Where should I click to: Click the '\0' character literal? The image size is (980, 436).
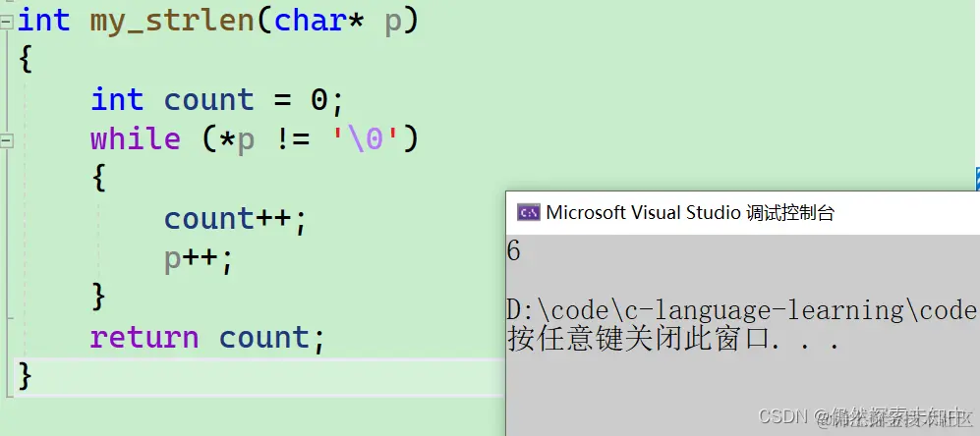coord(364,138)
